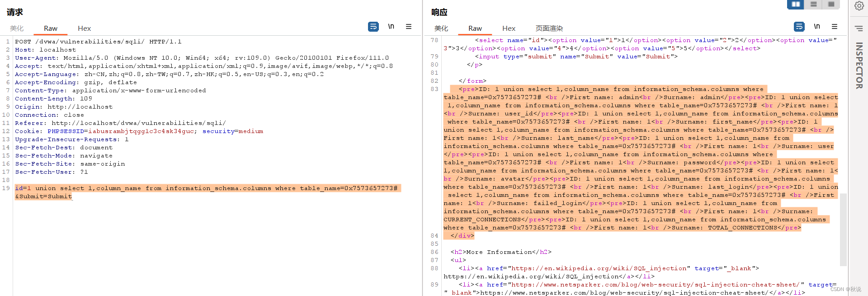Open the inspector filter icon in sidebar
This screenshot has width=868, height=296.
tap(859, 29)
